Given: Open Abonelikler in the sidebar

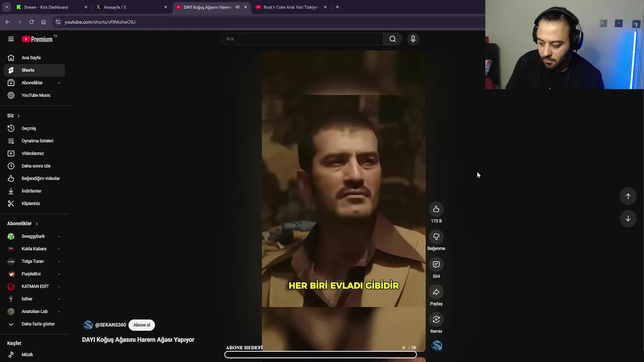Looking at the screenshot, I should tap(34, 83).
